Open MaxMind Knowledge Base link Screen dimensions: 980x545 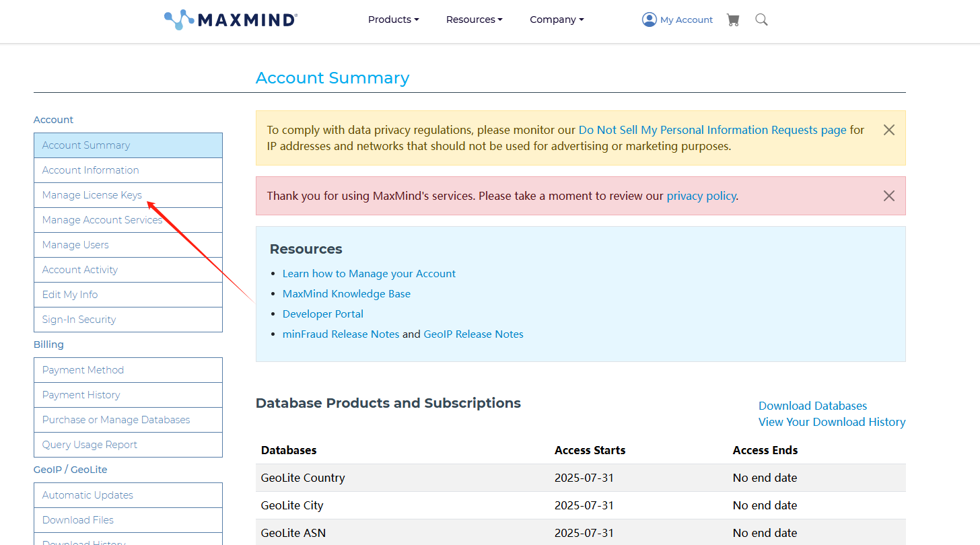pyautogui.click(x=346, y=294)
